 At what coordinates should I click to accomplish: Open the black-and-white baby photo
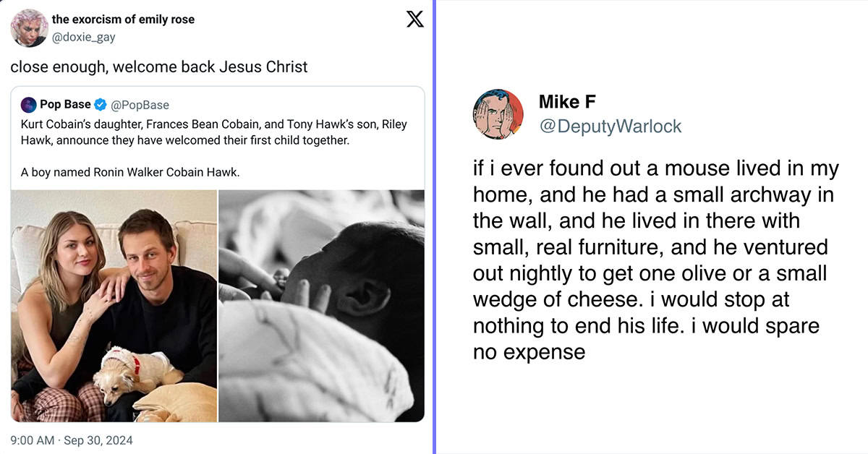(x=321, y=306)
